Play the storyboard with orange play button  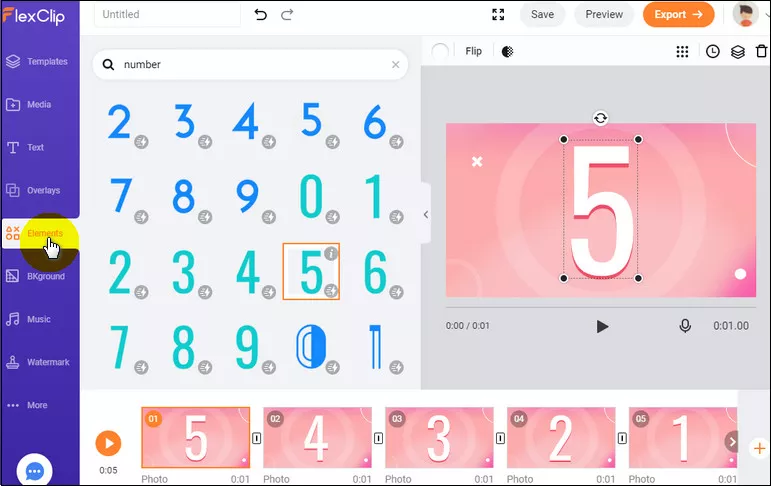[x=108, y=443]
